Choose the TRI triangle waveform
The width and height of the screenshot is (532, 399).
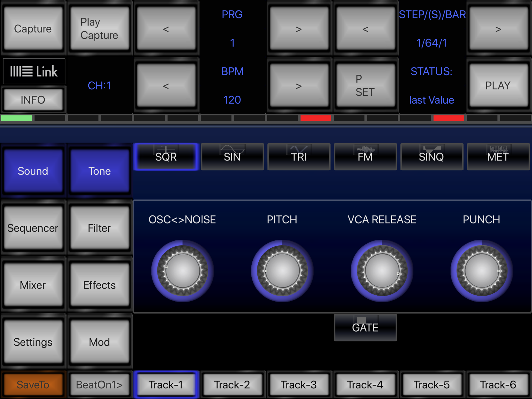299,156
